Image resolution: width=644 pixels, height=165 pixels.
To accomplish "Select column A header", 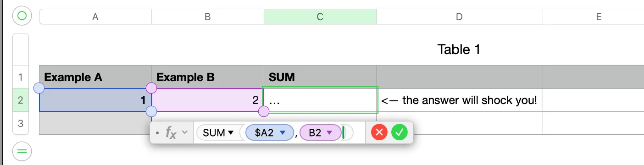I will (x=95, y=17).
